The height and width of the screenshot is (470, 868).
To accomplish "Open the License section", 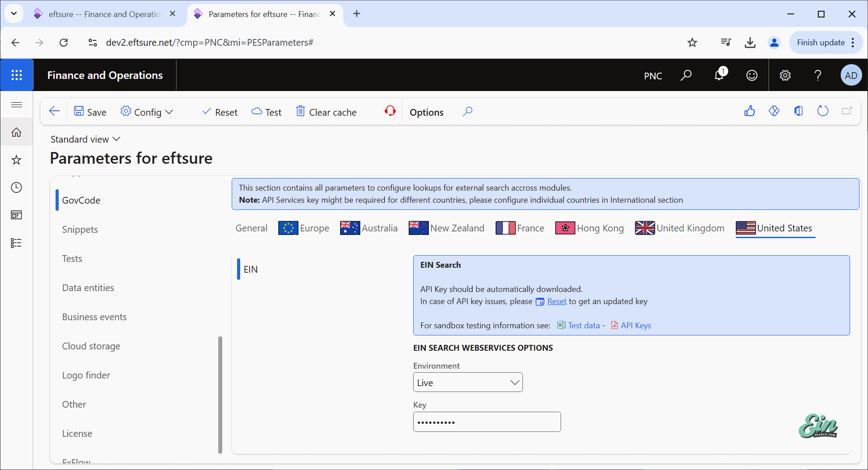I will click(x=77, y=434).
